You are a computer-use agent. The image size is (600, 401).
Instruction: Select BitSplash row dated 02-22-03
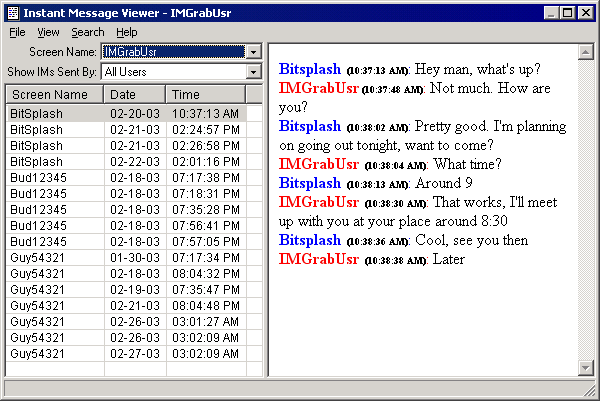point(126,162)
